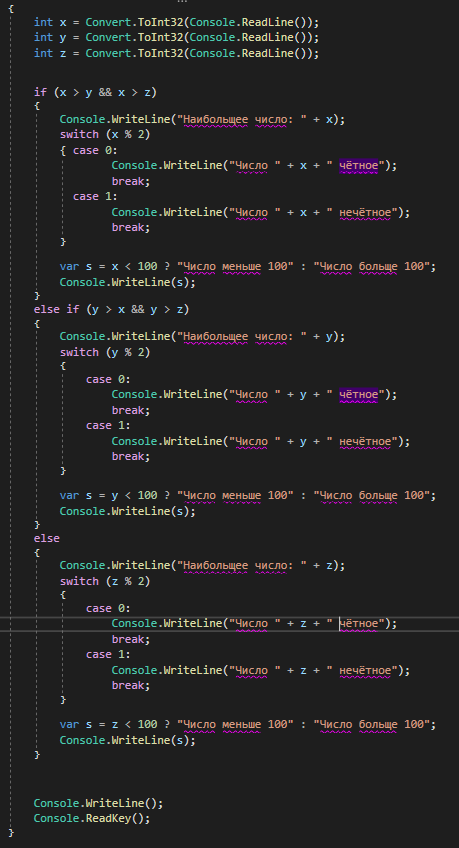Click word 'чётное' in the z WriteLine line
This screenshot has width=459, height=848.
[x=358, y=624]
